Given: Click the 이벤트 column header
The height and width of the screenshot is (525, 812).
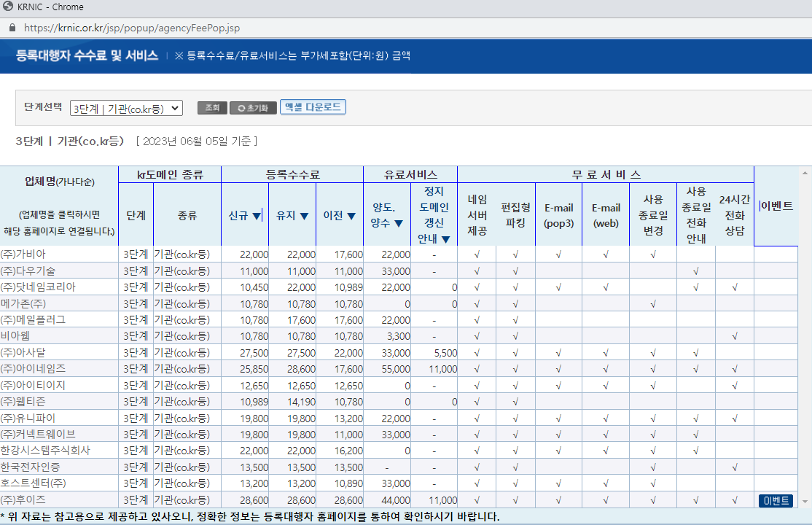Looking at the screenshot, I should point(776,206).
